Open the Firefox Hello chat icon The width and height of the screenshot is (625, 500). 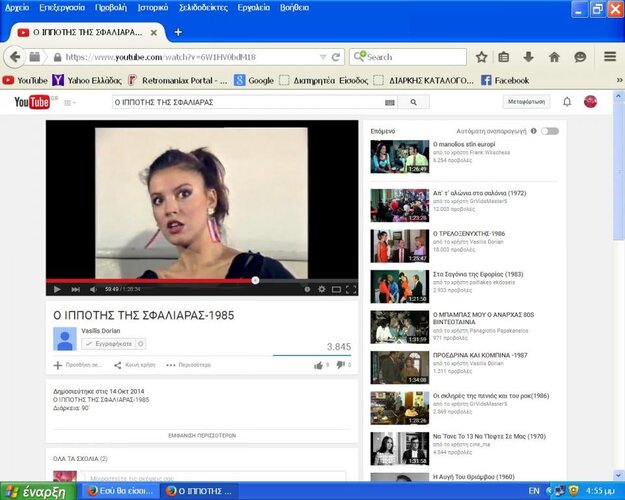click(x=580, y=57)
